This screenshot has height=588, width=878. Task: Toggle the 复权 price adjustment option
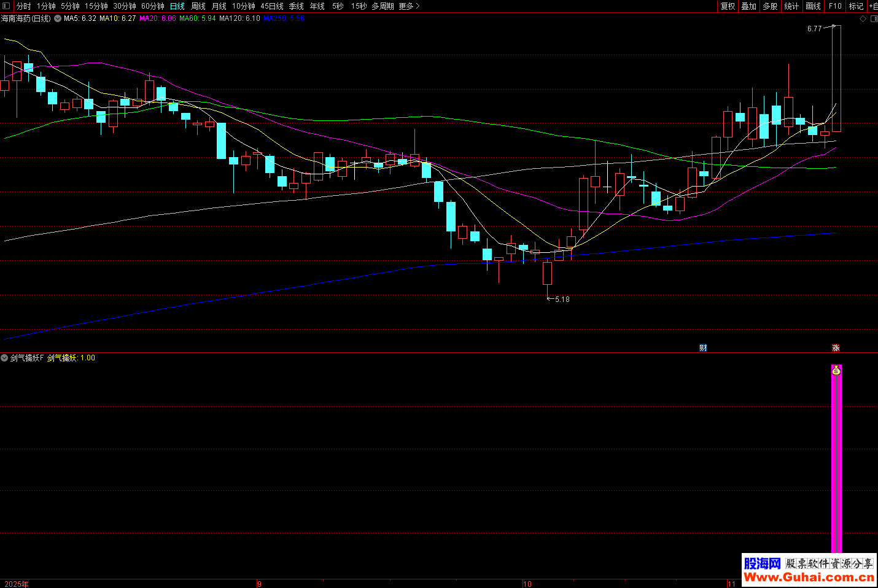(x=728, y=6)
